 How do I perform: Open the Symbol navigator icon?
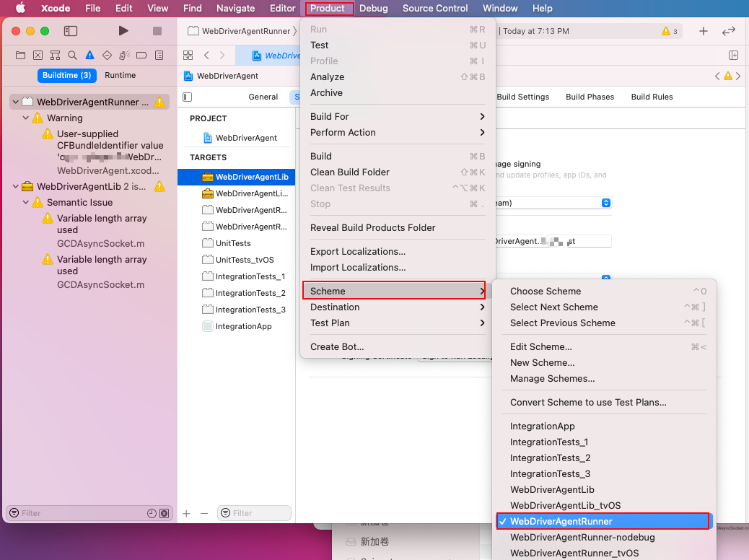point(56,56)
